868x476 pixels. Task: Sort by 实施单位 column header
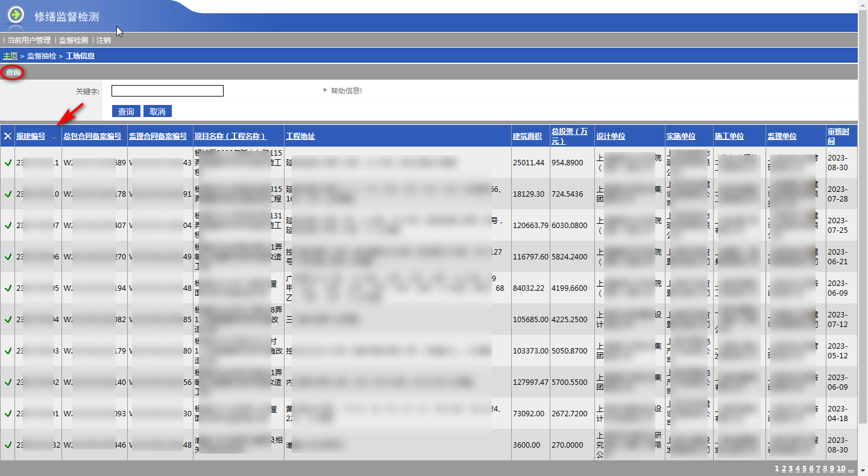point(681,136)
